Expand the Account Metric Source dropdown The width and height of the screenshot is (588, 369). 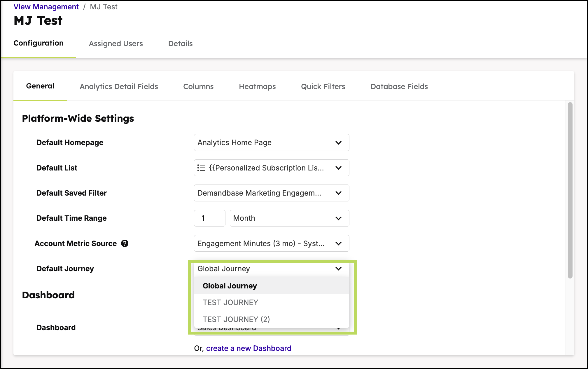[x=272, y=243]
